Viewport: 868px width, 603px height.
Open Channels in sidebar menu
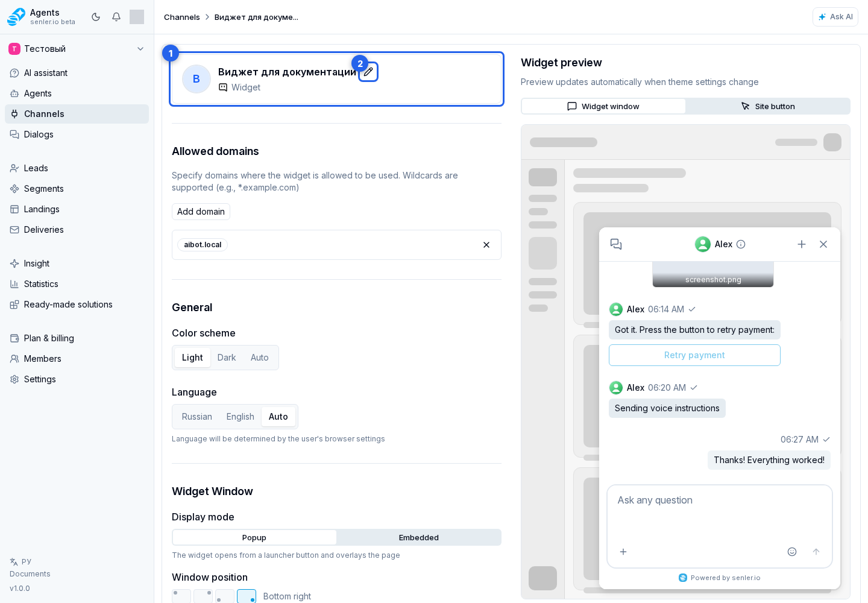[77, 114]
